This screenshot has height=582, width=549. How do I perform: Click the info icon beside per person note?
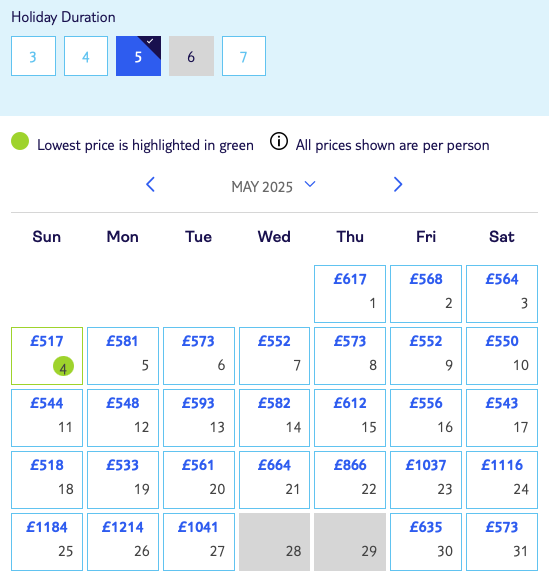(279, 141)
